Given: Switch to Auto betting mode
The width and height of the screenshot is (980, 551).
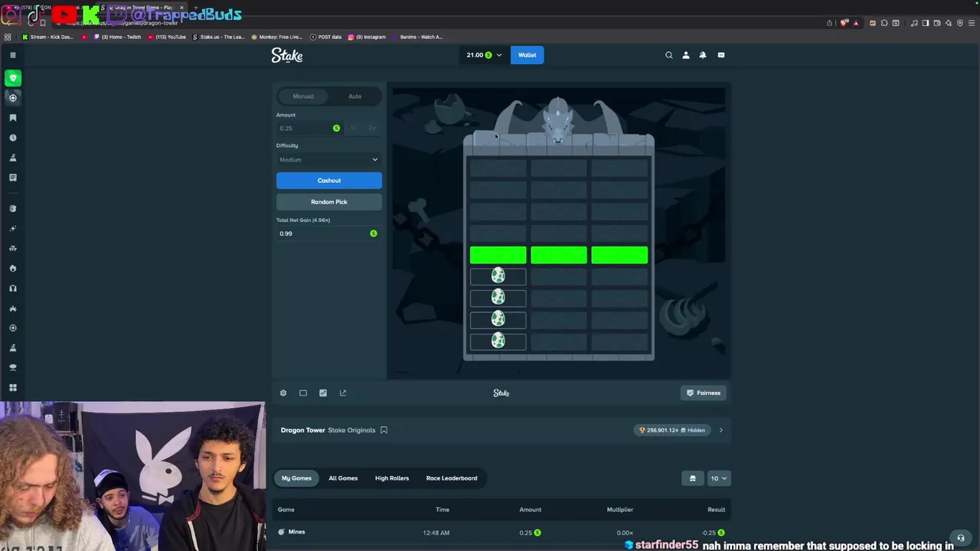Looking at the screenshot, I should [354, 96].
